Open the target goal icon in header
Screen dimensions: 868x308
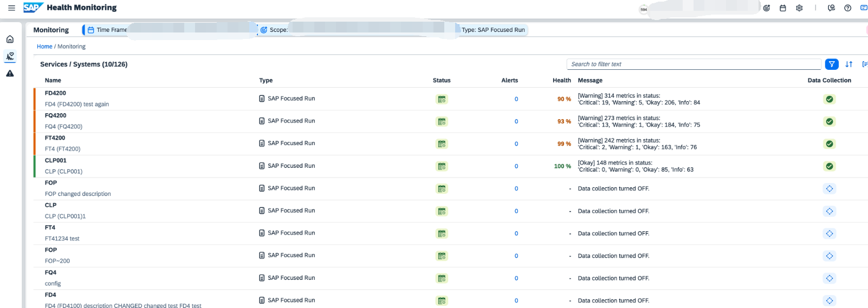click(767, 8)
